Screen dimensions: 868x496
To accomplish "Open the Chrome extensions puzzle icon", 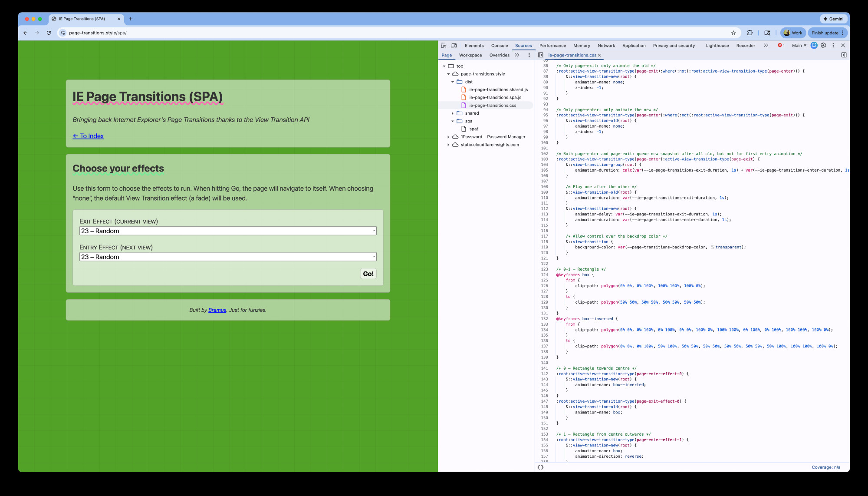I will (750, 33).
